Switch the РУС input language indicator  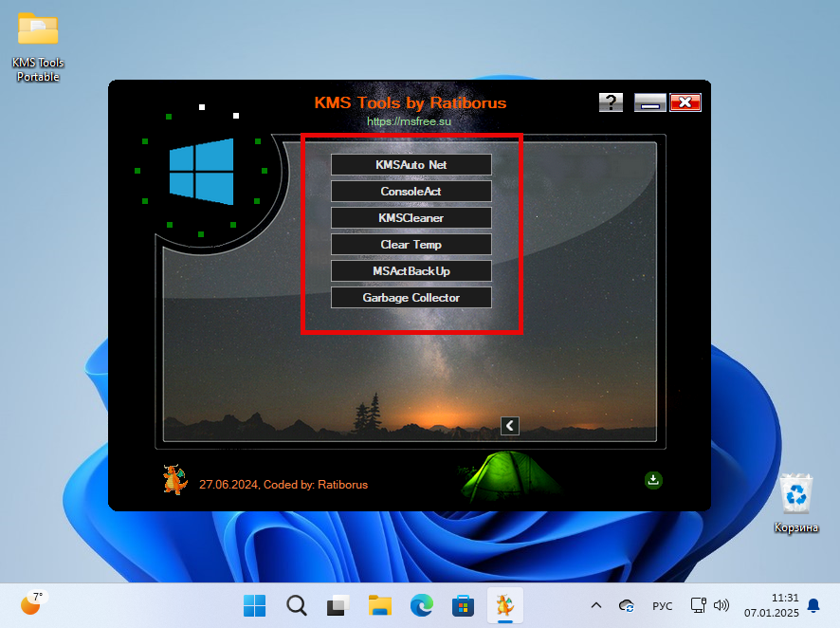pyautogui.click(x=662, y=605)
